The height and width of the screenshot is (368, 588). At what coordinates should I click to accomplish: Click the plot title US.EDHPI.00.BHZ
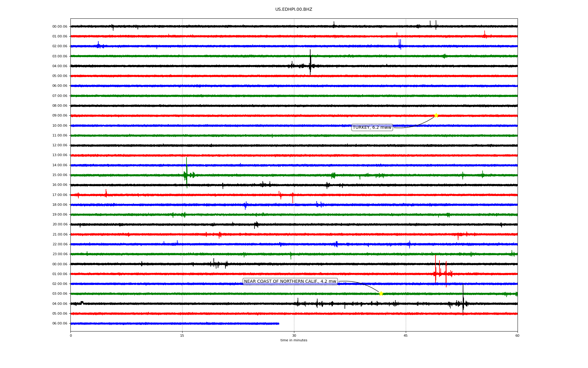[294, 10]
